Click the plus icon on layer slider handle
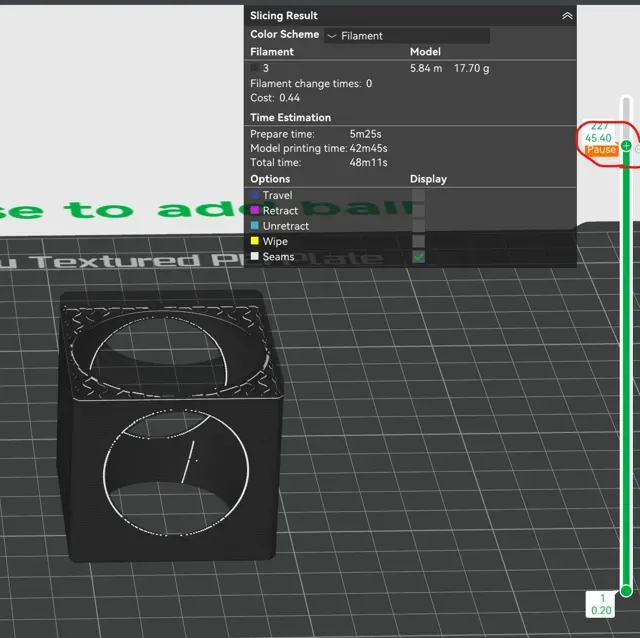 pyautogui.click(x=626, y=146)
